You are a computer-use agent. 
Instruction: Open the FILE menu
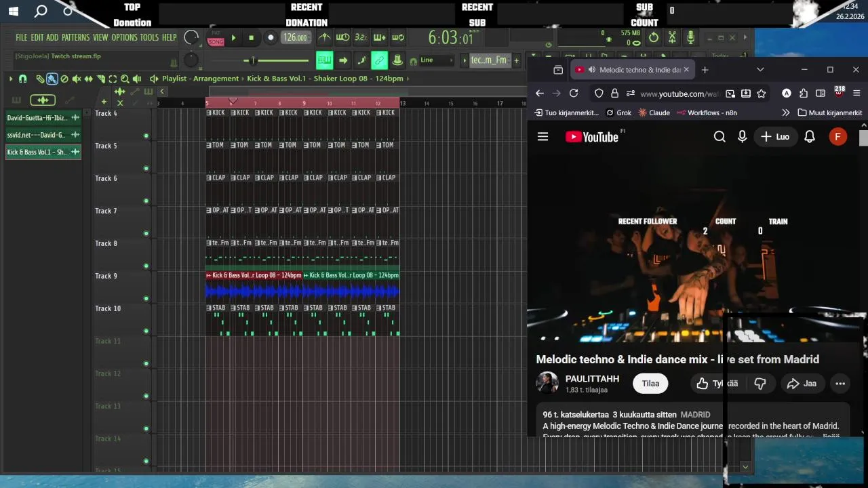click(22, 37)
